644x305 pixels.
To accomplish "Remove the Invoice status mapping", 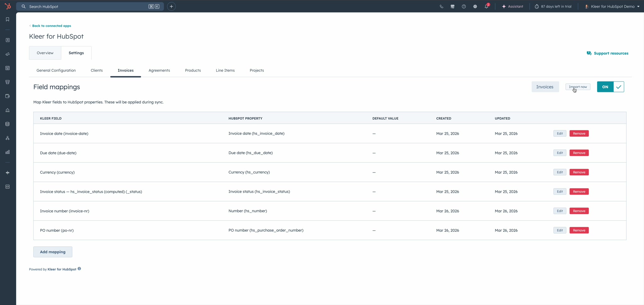I will tap(579, 192).
